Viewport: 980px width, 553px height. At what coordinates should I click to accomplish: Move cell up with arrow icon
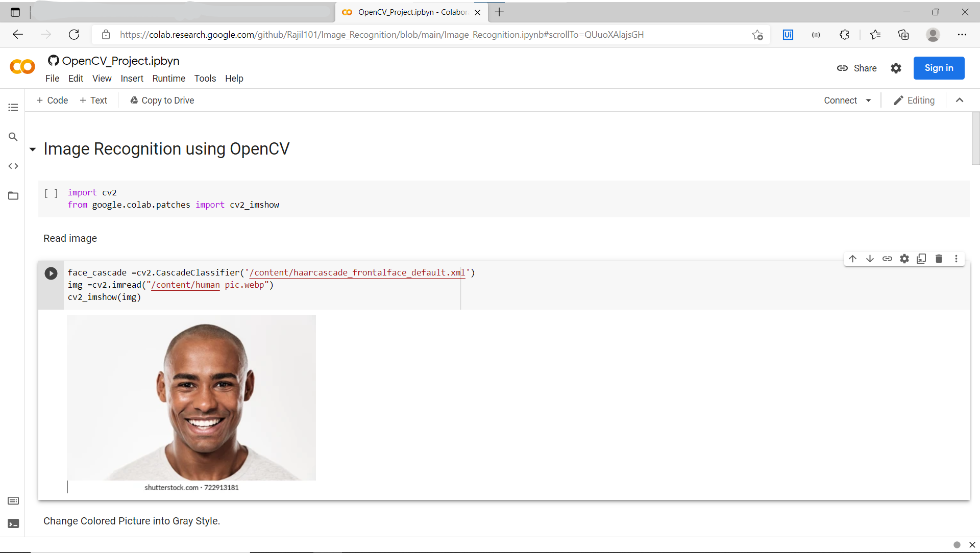[x=852, y=259]
